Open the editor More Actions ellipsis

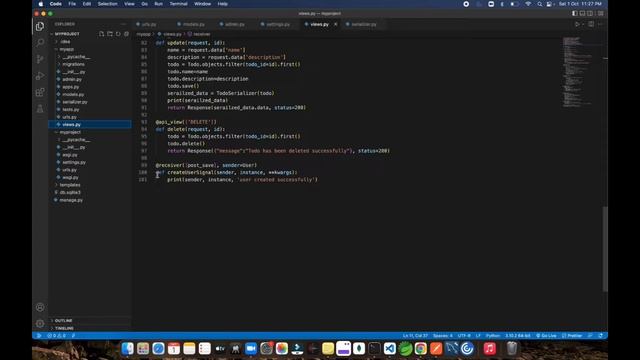[x=600, y=24]
